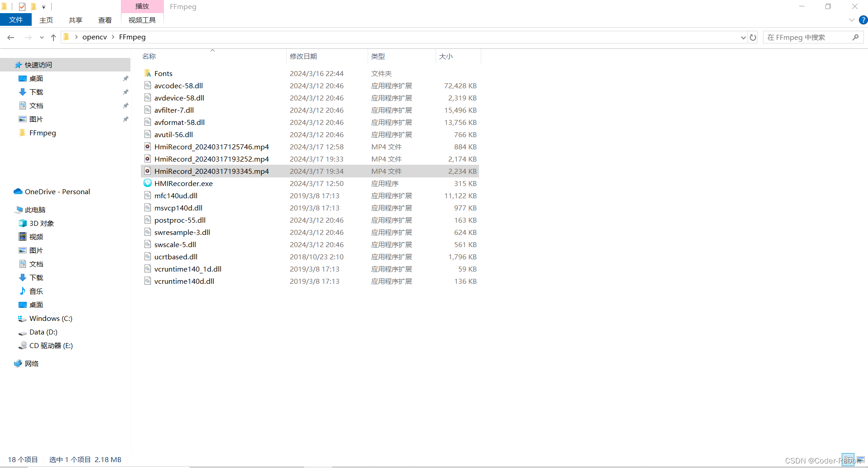Viewport: 868px width, 468px height.
Task: Click the 2018/10/23 2:10 date cell
Action: point(317,257)
